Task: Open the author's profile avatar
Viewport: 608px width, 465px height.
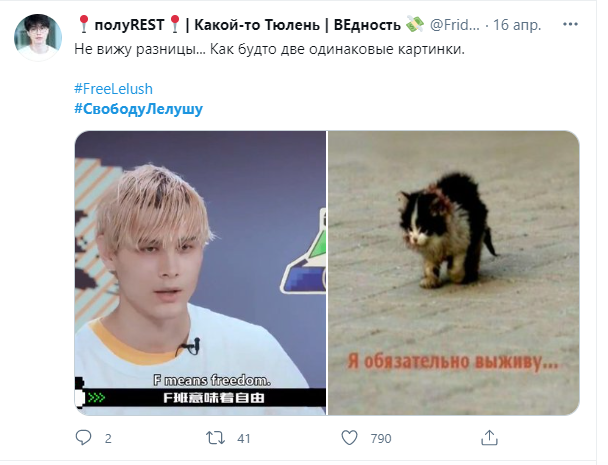Action: (x=38, y=38)
